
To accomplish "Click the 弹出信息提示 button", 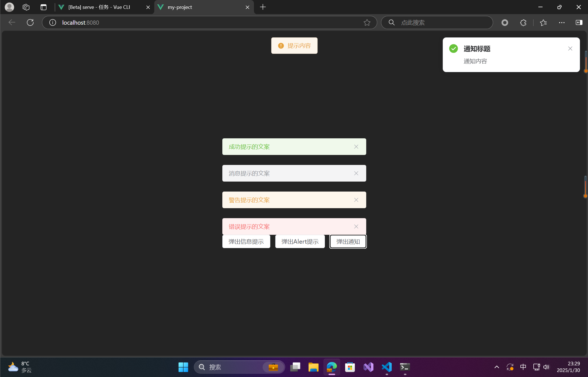I will (246, 241).
